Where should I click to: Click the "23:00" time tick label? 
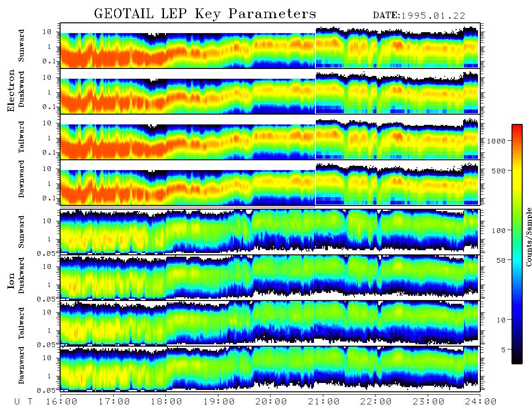click(429, 402)
